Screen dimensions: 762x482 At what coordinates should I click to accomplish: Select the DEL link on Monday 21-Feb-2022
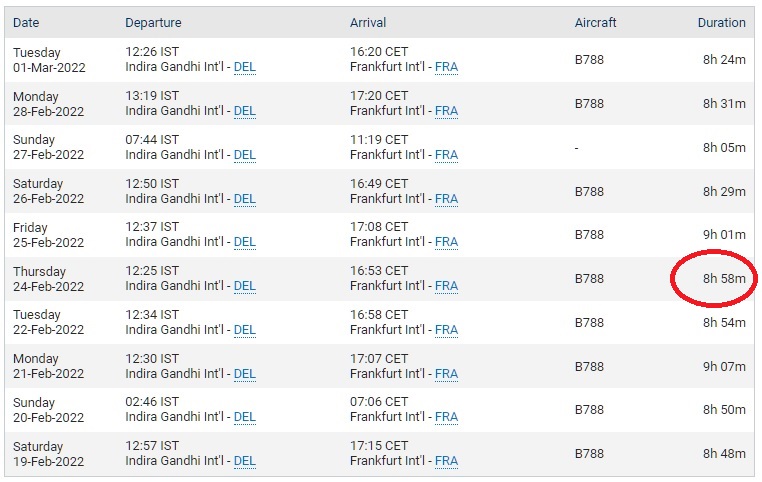[244, 374]
